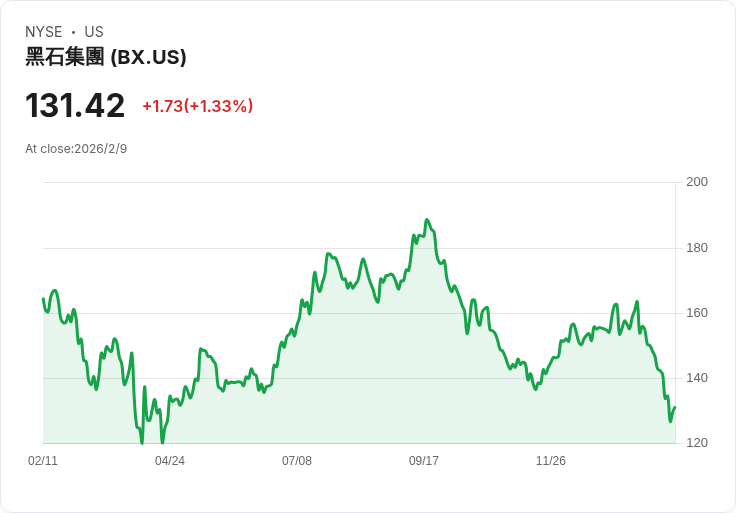Click the 04/24 date axis label

170,461
